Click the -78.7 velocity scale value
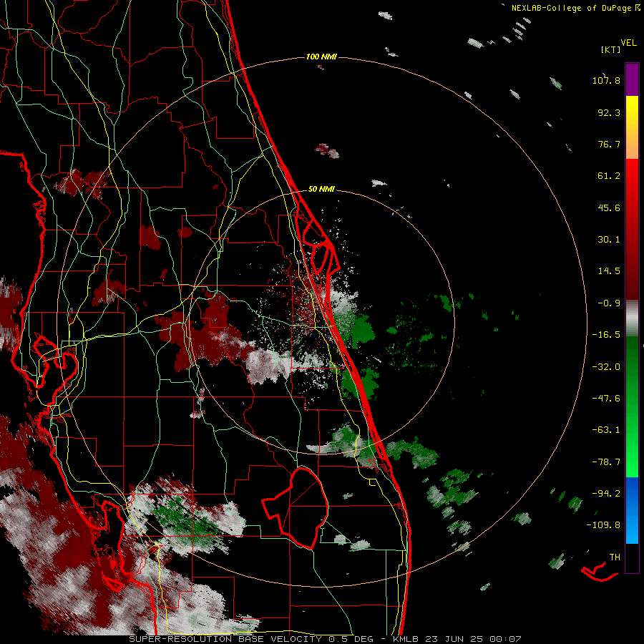This screenshot has width=644, height=644. [x=606, y=462]
